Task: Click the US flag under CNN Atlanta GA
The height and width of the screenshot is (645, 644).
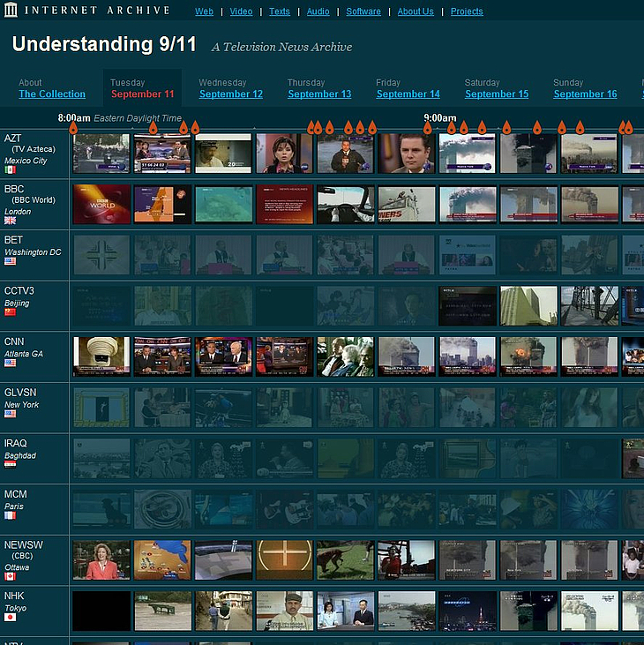Action: pyautogui.click(x=10, y=363)
